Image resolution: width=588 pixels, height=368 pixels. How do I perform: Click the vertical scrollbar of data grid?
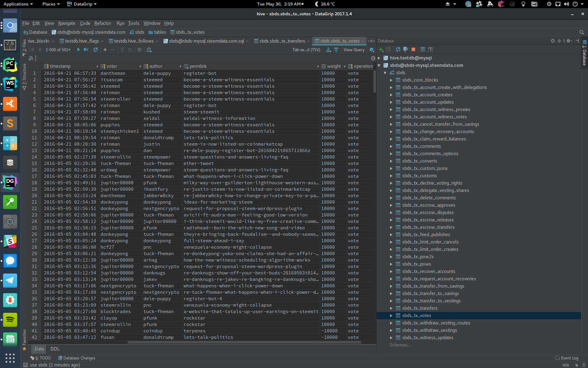(x=374, y=81)
